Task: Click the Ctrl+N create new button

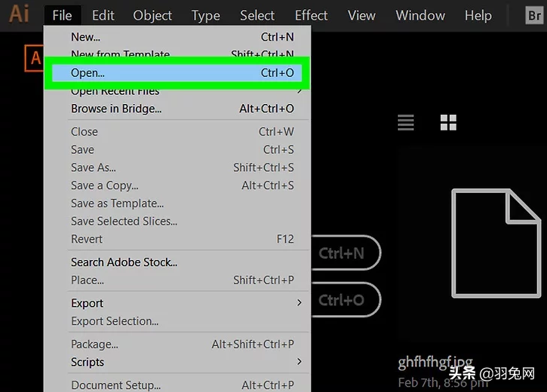Action: tap(346, 253)
